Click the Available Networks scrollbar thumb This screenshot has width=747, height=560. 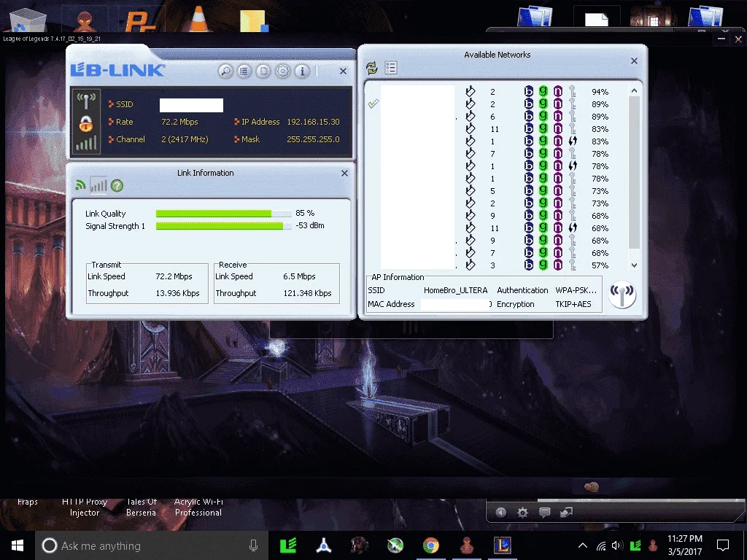634,172
